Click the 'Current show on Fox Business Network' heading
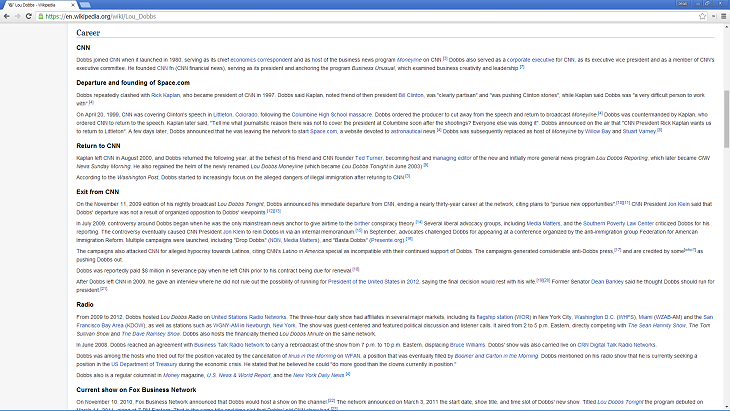 click(x=136, y=390)
